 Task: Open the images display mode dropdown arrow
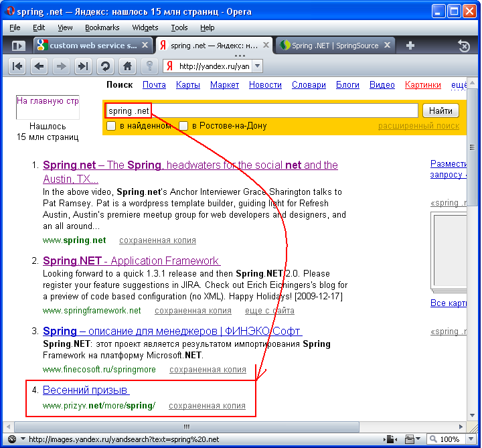click(418, 439)
